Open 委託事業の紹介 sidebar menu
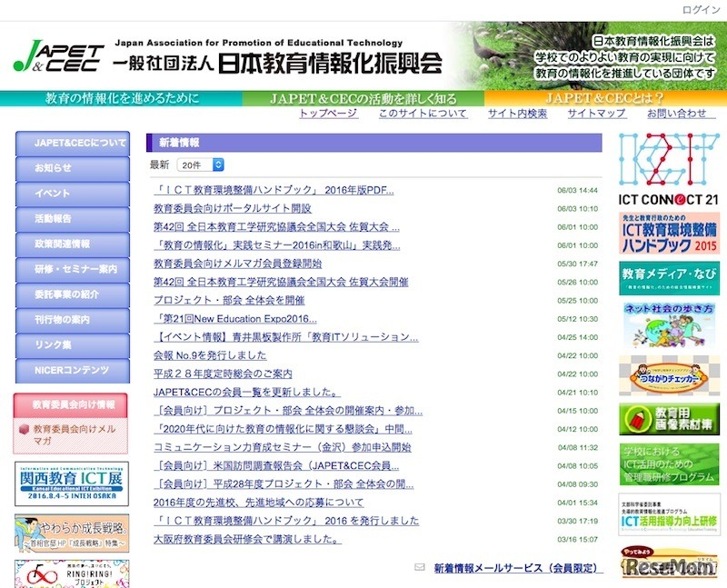The height and width of the screenshot is (588, 727). 73,295
